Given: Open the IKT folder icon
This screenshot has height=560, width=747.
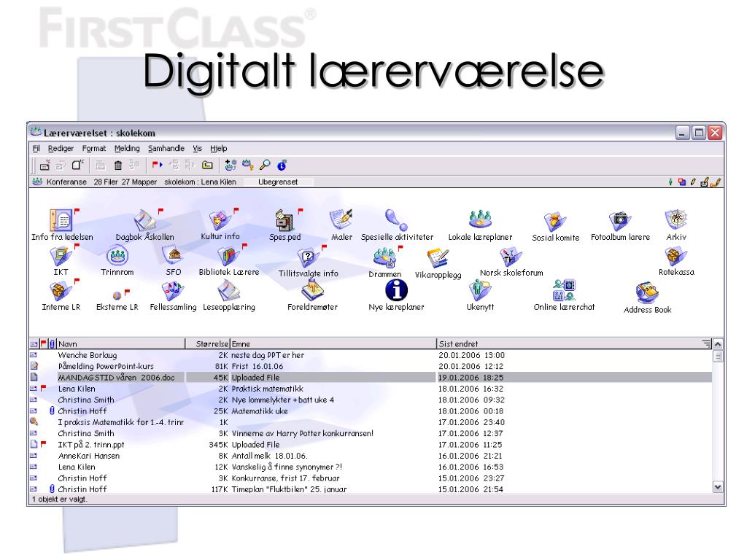Looking at the screenshot, I should pyautogui.click(x=61, y=256).
